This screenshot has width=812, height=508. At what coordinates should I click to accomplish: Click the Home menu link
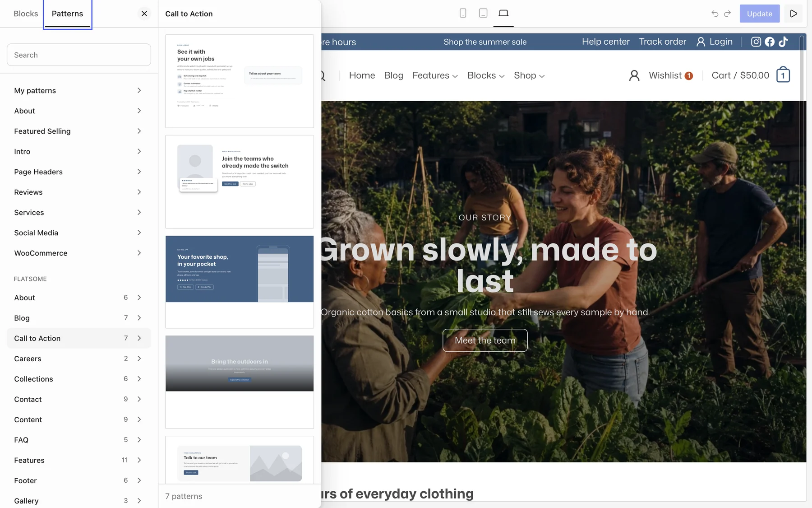coord(362,75)
